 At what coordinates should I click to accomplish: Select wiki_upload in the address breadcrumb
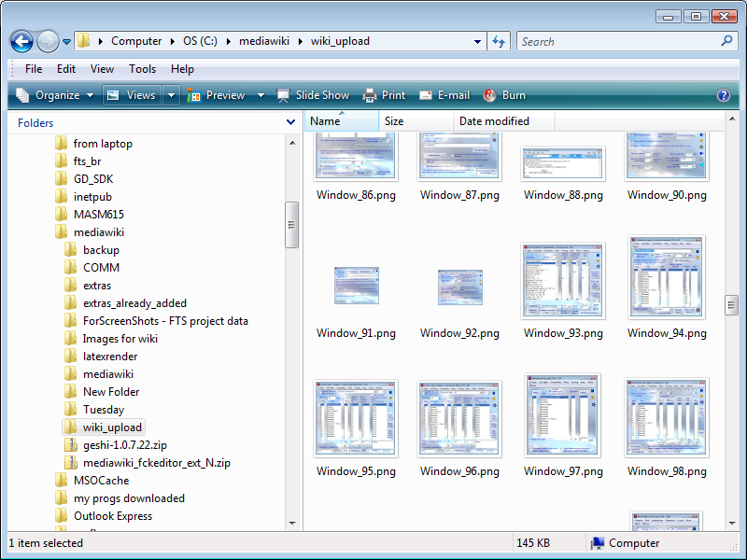[340, 41]
